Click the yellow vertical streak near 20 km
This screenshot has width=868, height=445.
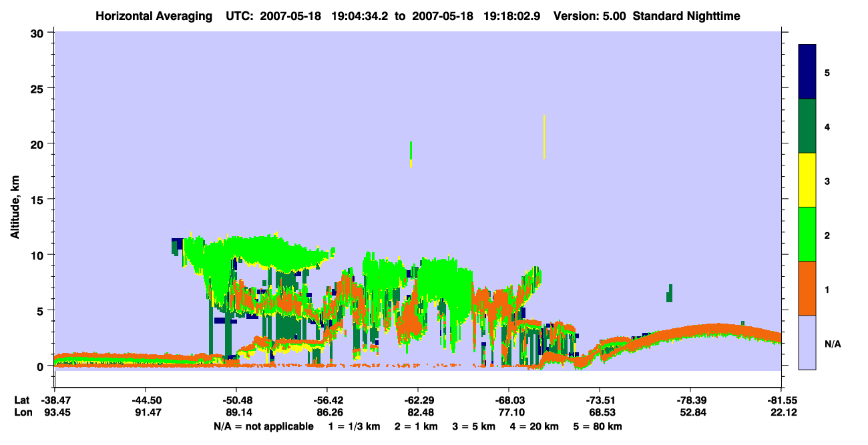coord(544,137)
